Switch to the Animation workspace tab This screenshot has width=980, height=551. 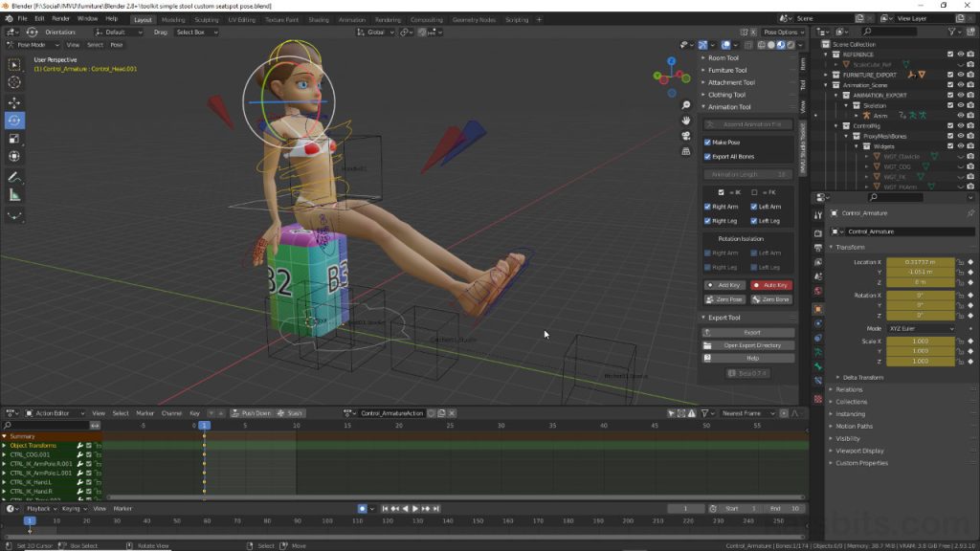(x=352, y=18)
